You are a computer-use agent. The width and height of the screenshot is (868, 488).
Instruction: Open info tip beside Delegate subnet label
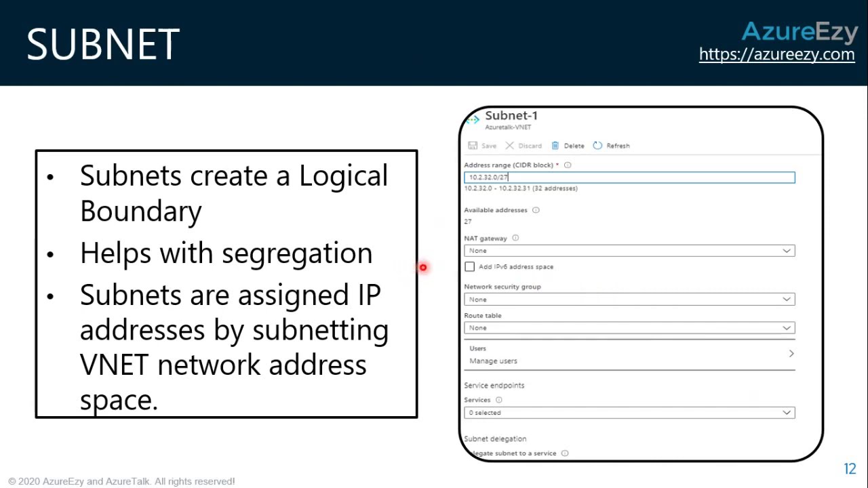click(565, 453)
